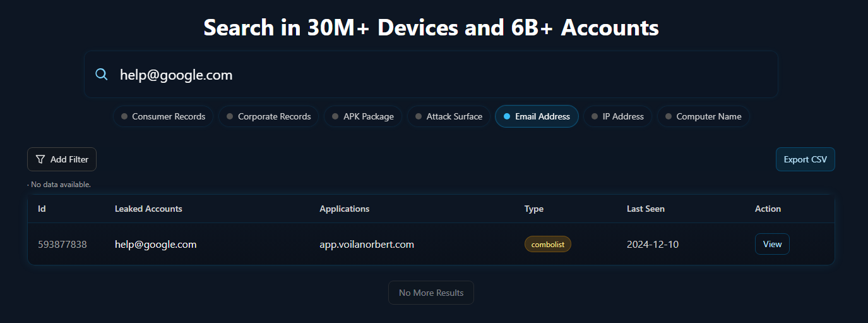Switch to Attack Surface search mode
868x323 pixels.
[x=448, y=116]
